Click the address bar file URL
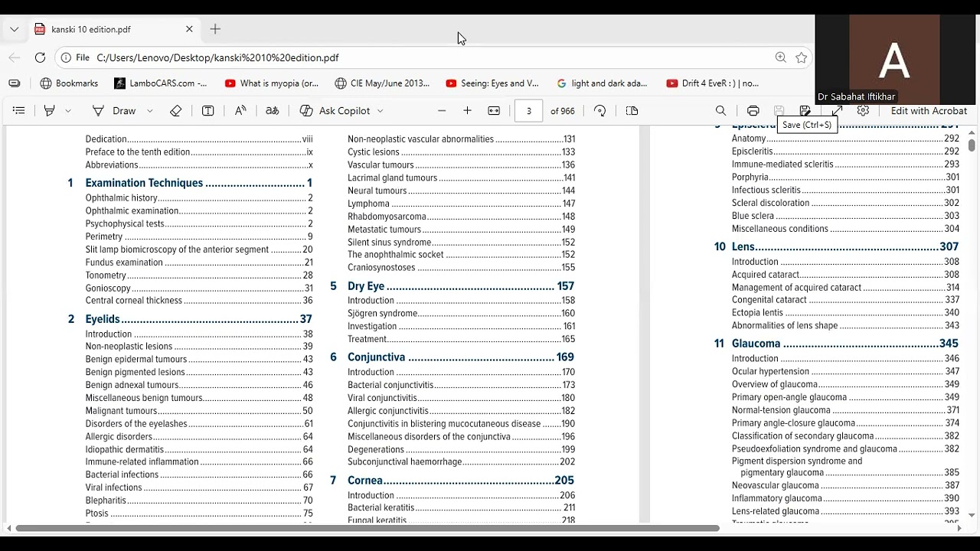 (x=217, y=57)
